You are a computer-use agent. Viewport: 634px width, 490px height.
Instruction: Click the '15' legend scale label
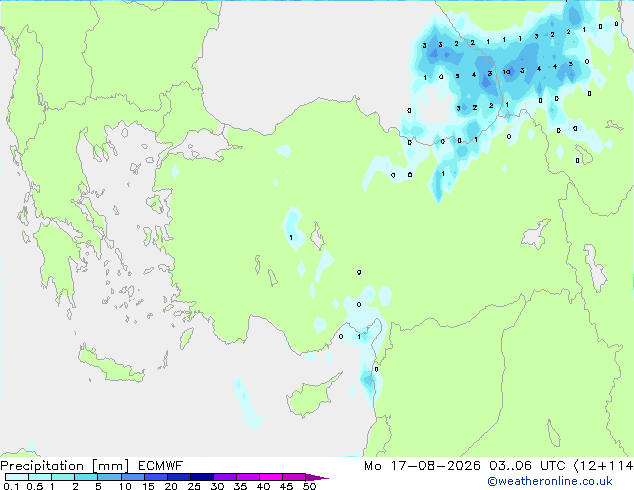coord(148,486)
